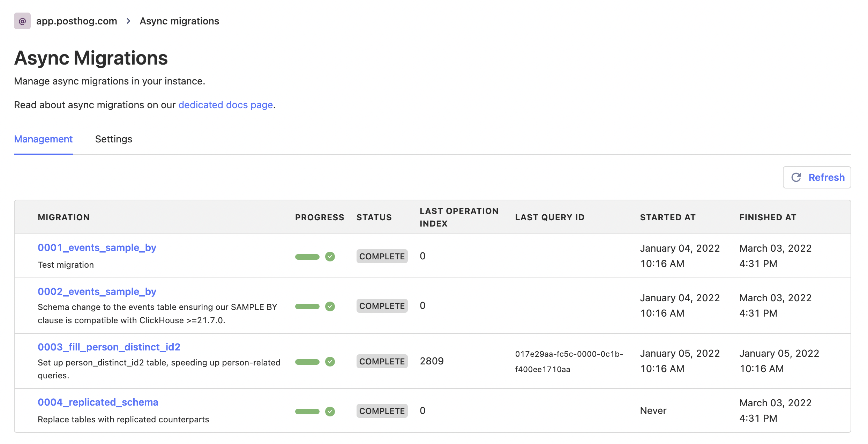Click the last query ID on 0003 row

[569, 361]
